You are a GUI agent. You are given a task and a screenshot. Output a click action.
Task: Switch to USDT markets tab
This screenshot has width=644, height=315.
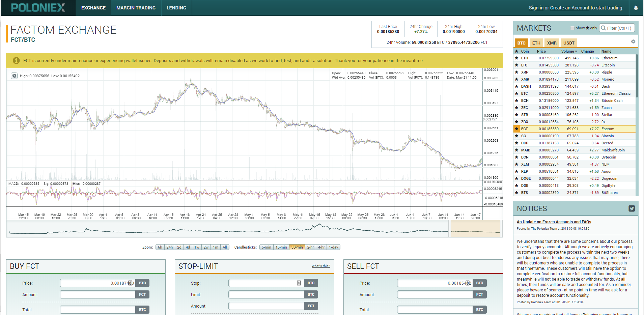(569, 43)
